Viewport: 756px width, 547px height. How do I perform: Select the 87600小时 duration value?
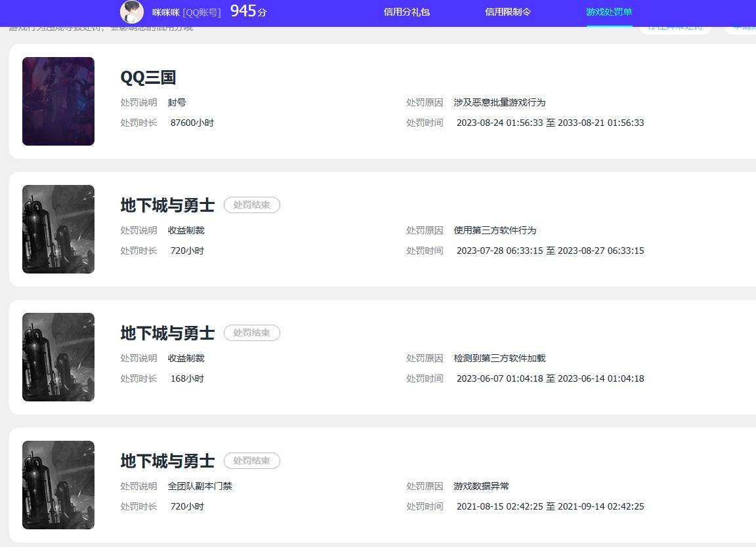(x=192, y=123)
